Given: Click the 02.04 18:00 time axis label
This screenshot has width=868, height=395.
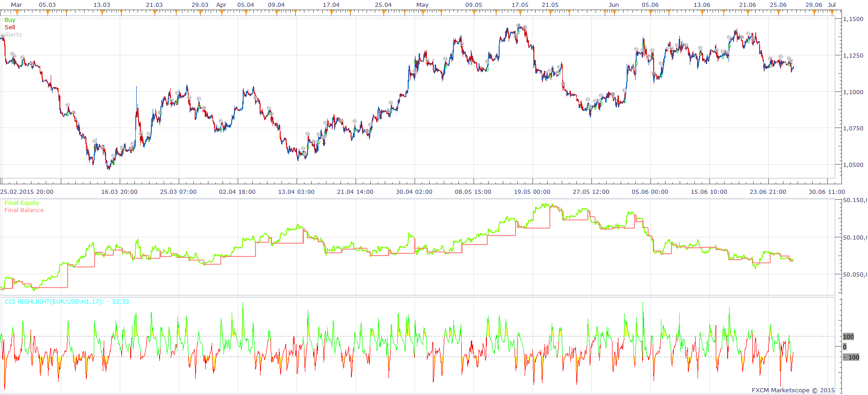Looking at the screenshot, I should 237,192.
